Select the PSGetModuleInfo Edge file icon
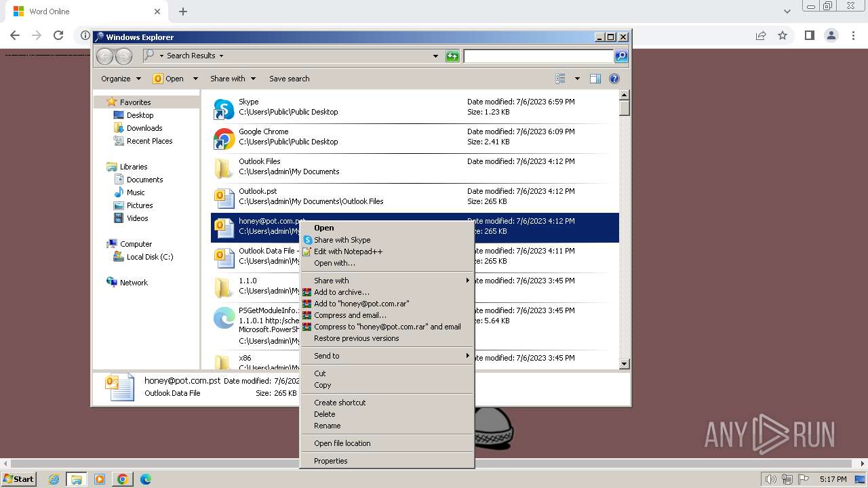The height and width of the screenshot is (488, 868). tap(224, 317)
